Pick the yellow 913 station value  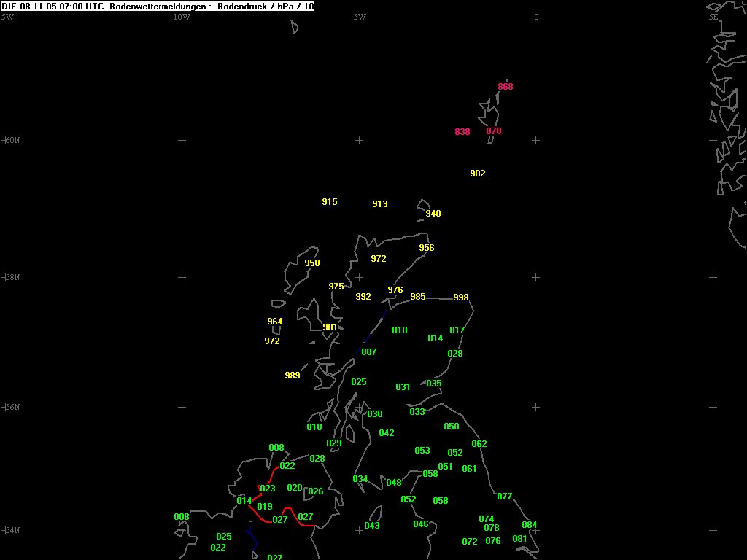click(x=380, y=204)
